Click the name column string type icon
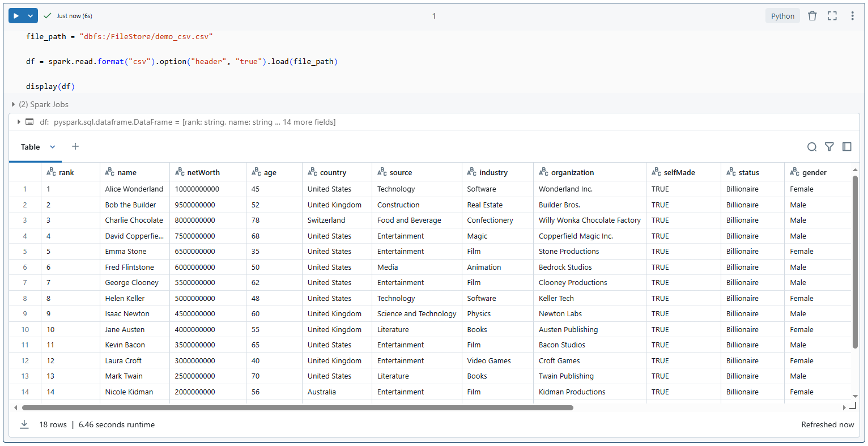The width and height of the screenshot is (868, 446). pyautogui.click(x=110, y=172)
